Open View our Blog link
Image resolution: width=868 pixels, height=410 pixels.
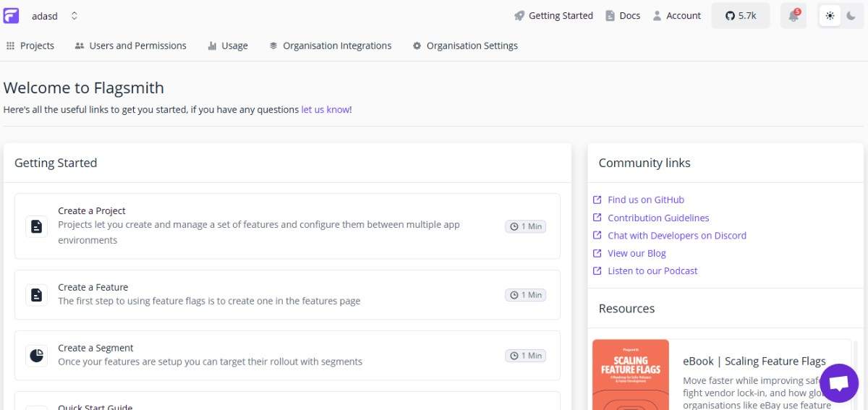pyautogui.click(x=637, y=253)
